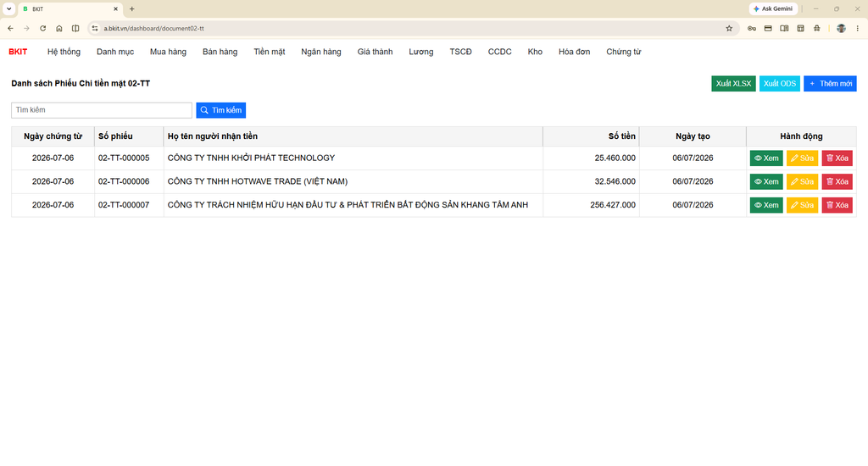Screen dimensions: 868x466
Task: Edit voucher 02-TT-000005 with Sửa
Action: pyautogui.click(x=802, y=158)
